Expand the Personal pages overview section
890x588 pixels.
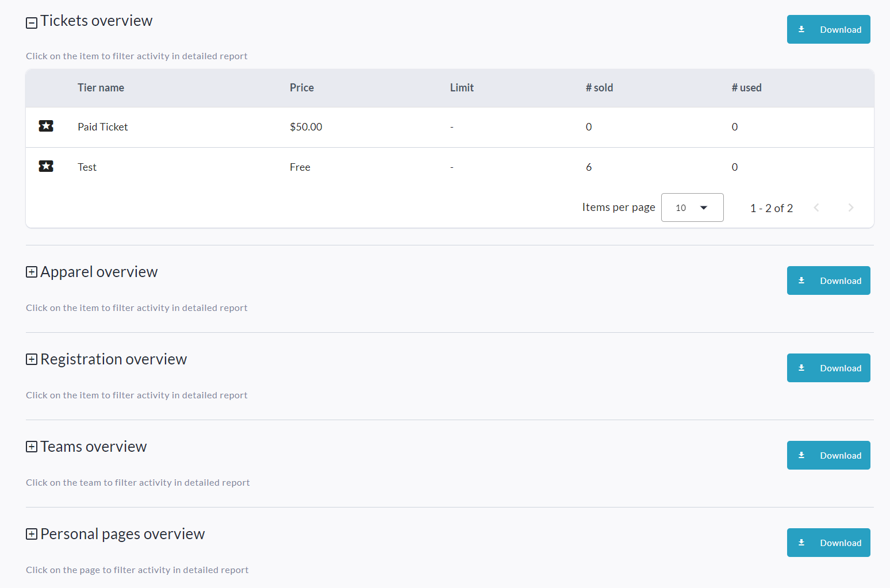pos(32,534)
